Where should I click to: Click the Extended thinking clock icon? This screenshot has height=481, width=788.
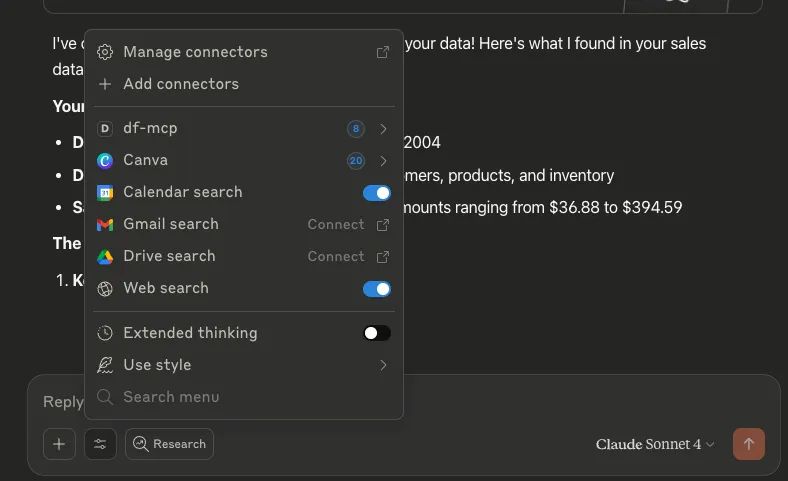pyautogui.click(x=105, y=333)
